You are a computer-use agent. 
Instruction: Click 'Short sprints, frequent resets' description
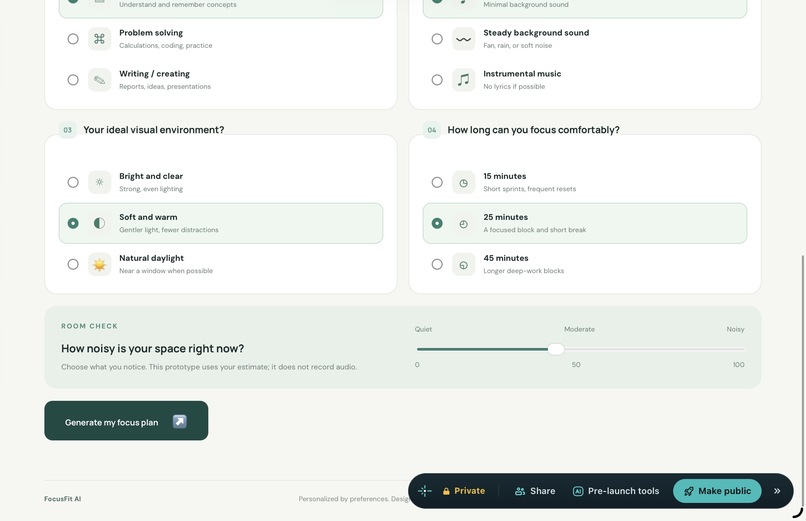[529, 189]
